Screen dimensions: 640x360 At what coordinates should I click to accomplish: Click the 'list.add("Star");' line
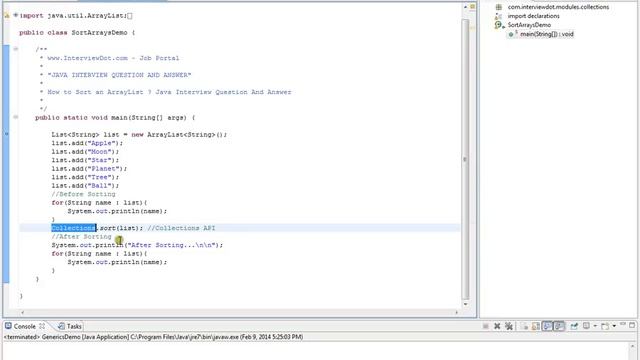85,160
